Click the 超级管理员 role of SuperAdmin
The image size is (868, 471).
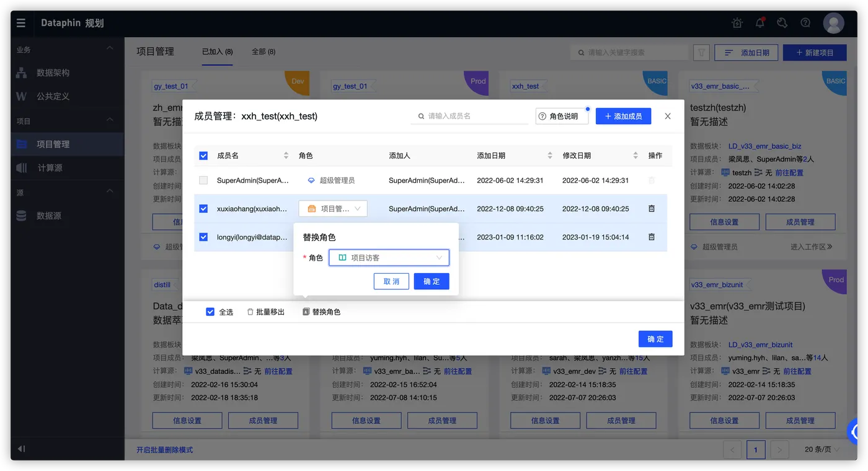coord(331,181)
